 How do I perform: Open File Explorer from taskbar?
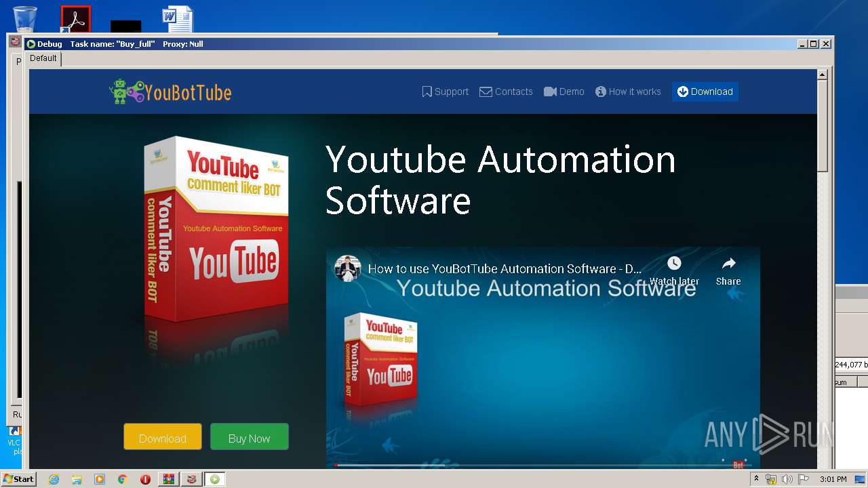point(77,479)
